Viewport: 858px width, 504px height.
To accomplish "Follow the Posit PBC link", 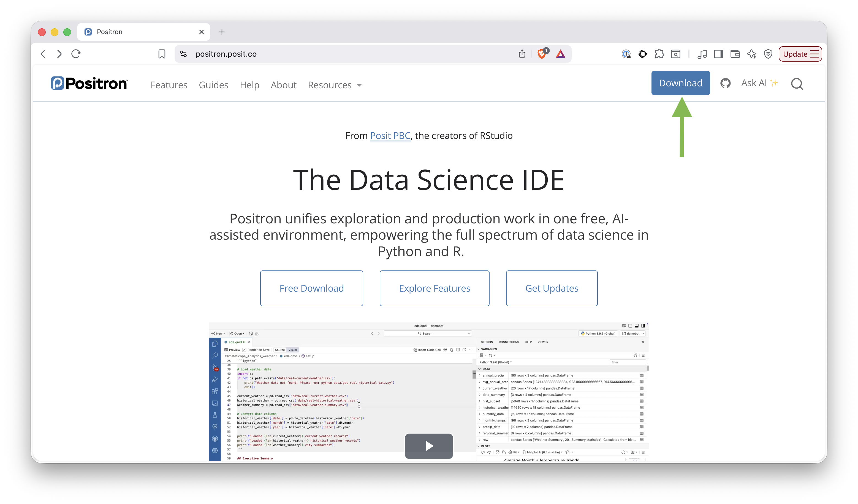I will pos(390,136).
